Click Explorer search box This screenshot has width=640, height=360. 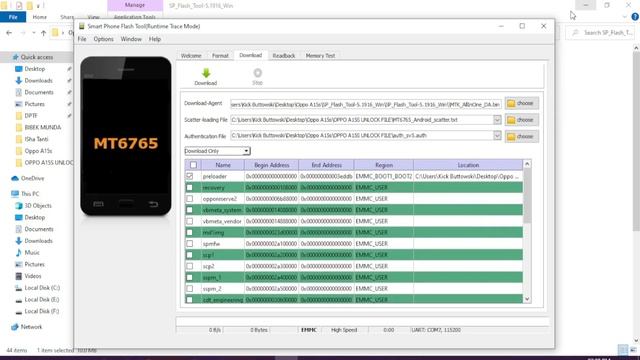coord(600,33)
